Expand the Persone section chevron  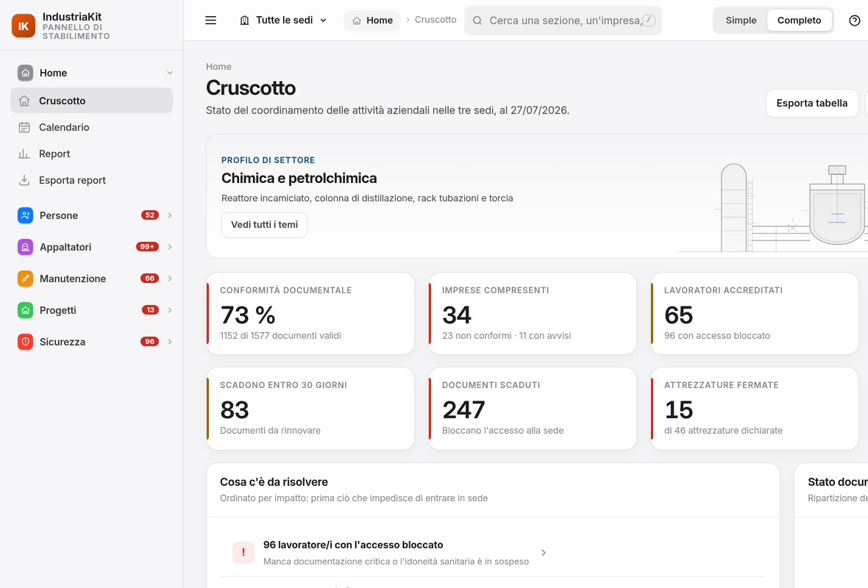[170, 215]
